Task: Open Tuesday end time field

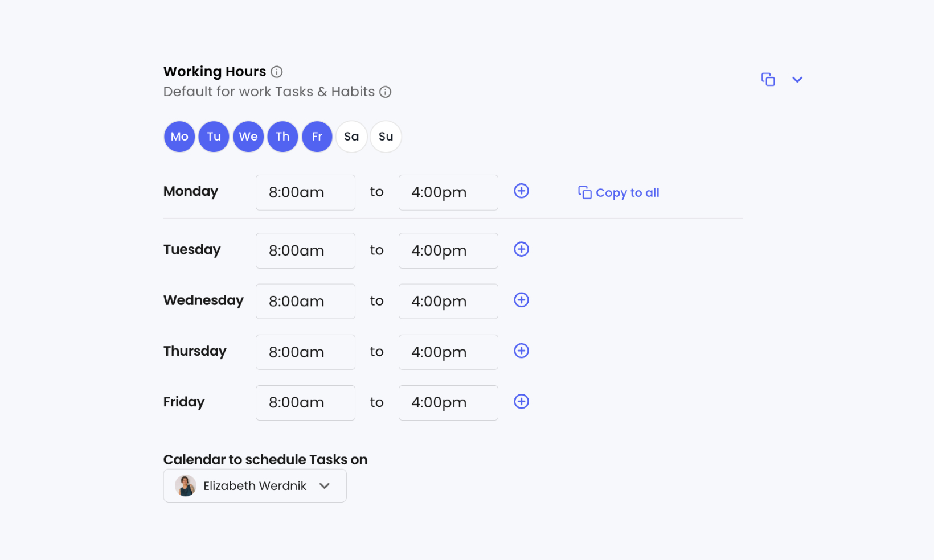Action: point(448,250)
